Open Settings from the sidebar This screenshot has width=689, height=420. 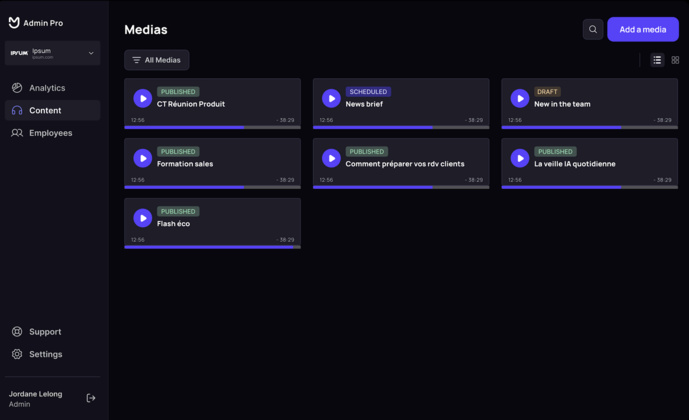45,354
